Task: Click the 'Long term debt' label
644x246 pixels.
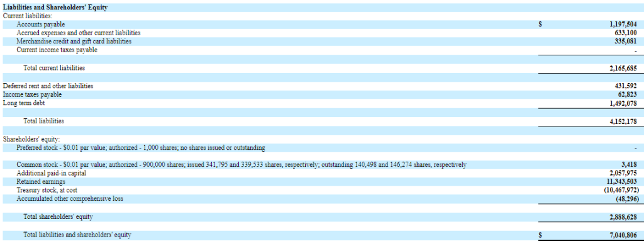Action: [x=24, y=103]
